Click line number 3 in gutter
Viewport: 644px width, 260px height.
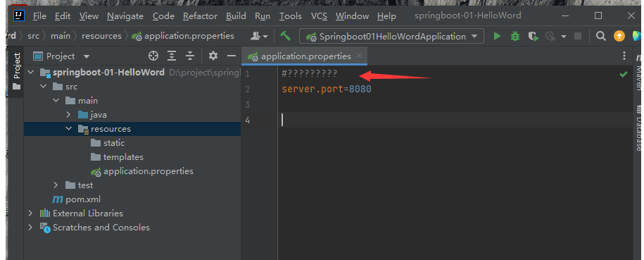click(x=247, y=104)
